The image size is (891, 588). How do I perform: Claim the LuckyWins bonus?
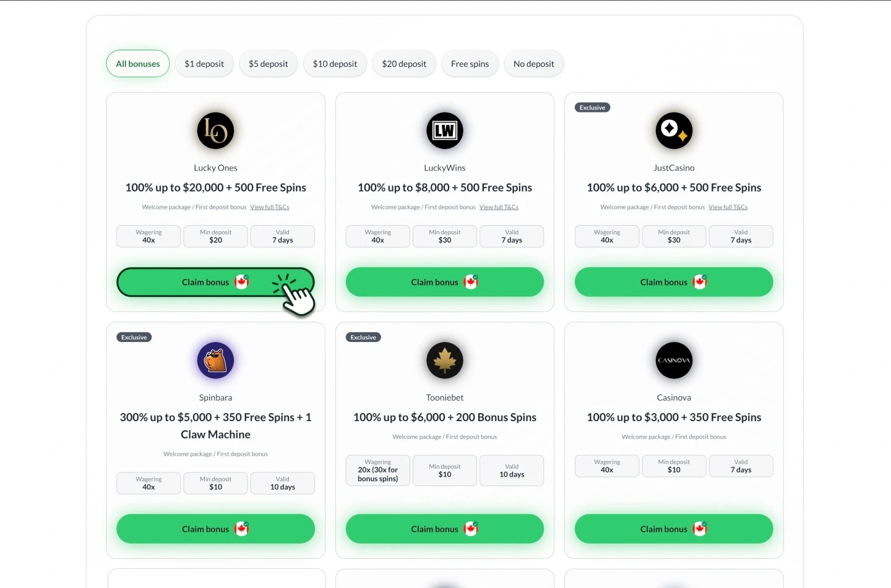click(435, 282)
